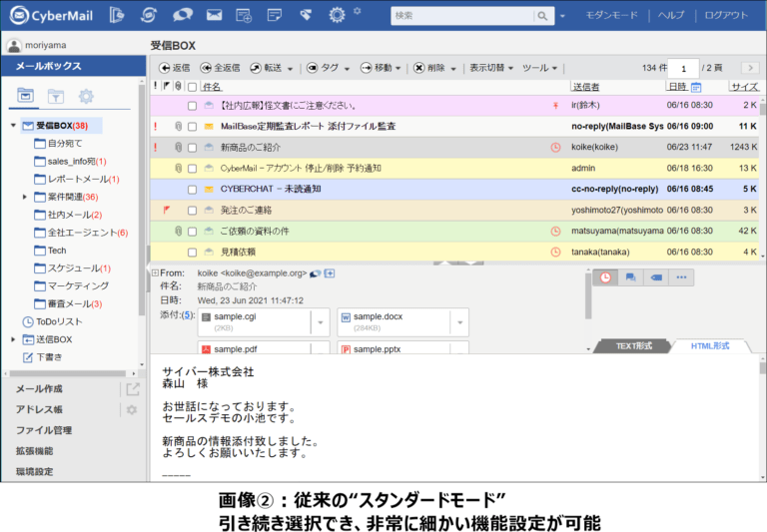The height and width of the screenshot is (532, 767).
Task: Click the 検索 search input field
Action: click(x=460, y=16)
